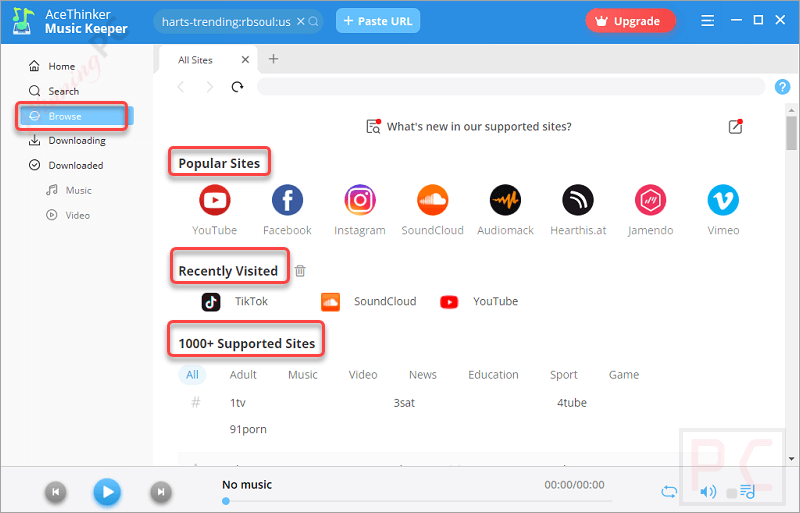Click the feedback edit icon
This screenshot has height=513, width=800.
pyautogui.click(x=735, y=127)
